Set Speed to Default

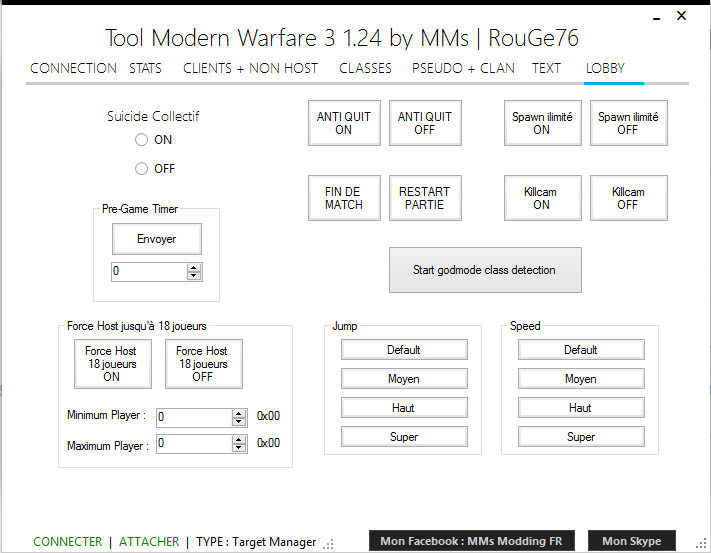coord(581,349)
